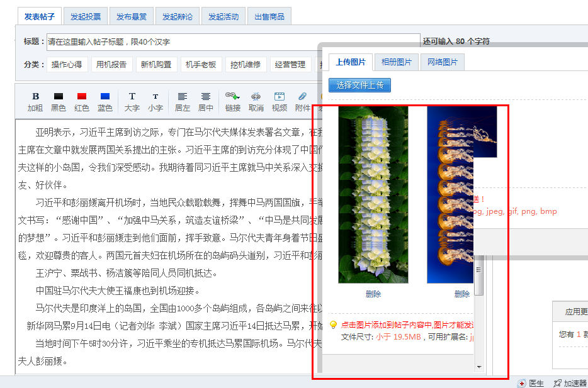Click the upload dialog's scroll-down arrow

pyautogui.click(x=478, y=367)
